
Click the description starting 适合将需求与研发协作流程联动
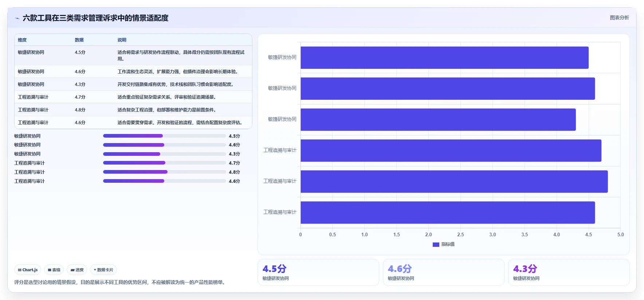point(181,55)
